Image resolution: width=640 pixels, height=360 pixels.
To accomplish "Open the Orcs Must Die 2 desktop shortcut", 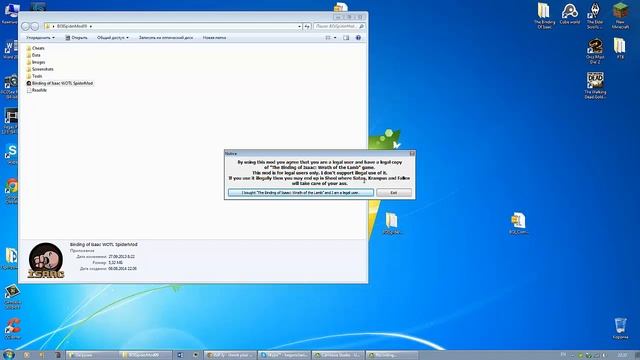I will [x=595, y=51].
